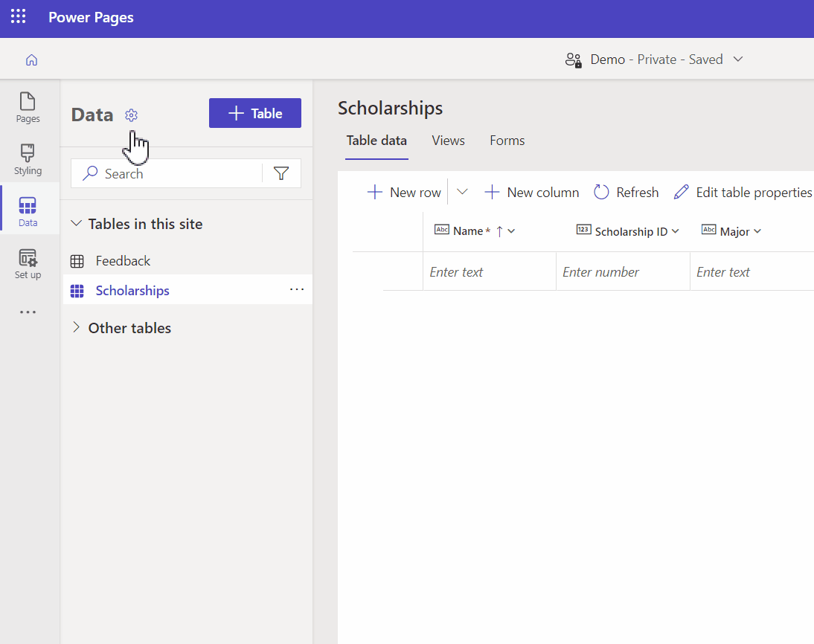This screenshot has height=644, width=814.
Task: Open the Scholarships table ellipsis menu
Action: (297, 289)
